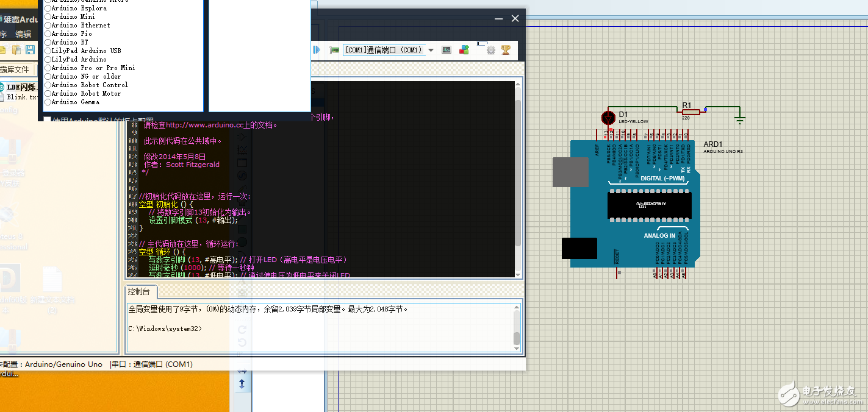Open the serial monitor waveform icon

pyautogui.click(x=447, y=50)
